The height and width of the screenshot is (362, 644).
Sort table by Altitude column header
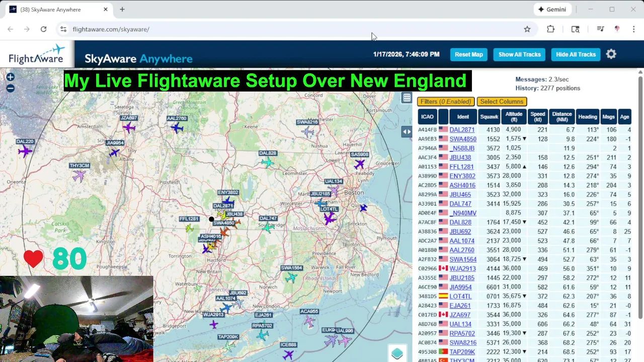[514, 117]
